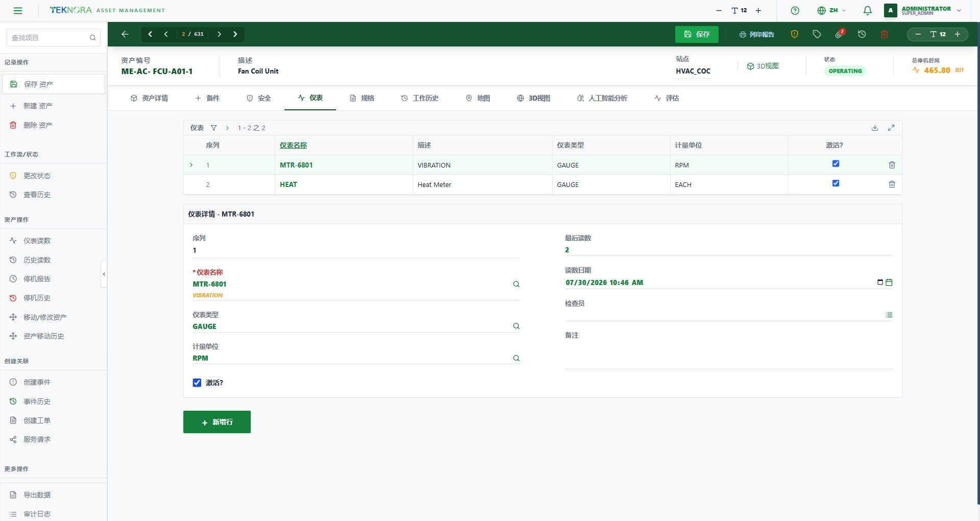
Task: Go to first record arrow
Action: click(x=150, y=34)
